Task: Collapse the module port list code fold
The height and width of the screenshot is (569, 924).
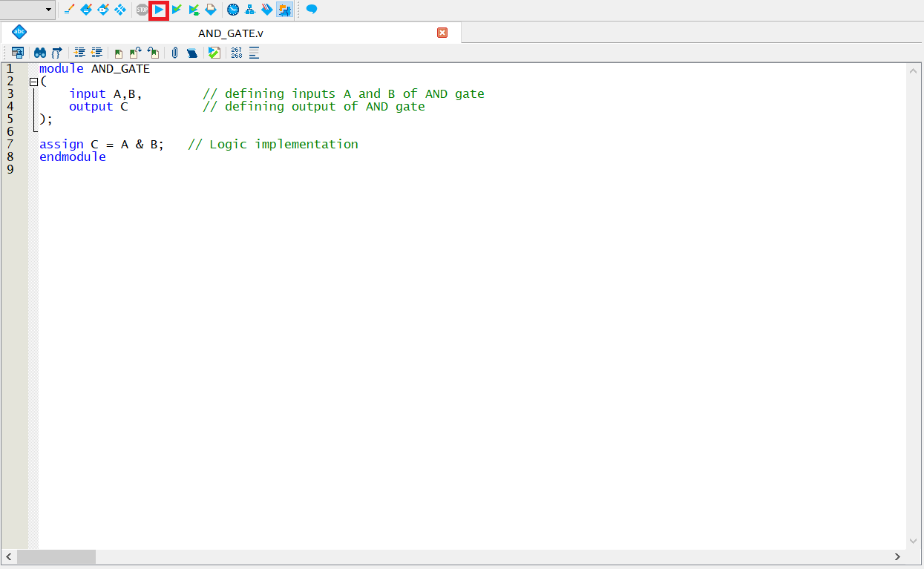Action: click(33, 82)
